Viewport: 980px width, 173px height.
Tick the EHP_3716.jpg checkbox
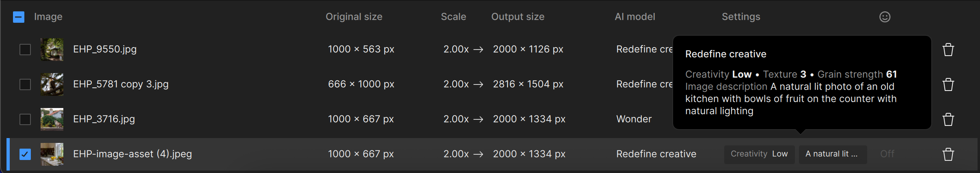pos(25,119)
